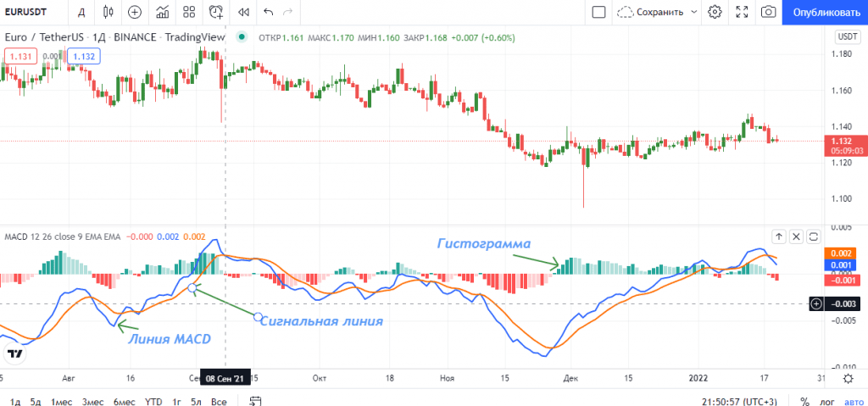The image size is (868, 406).
Task: Toggle the 'авто' auto scale option
Action: point(853,401)
